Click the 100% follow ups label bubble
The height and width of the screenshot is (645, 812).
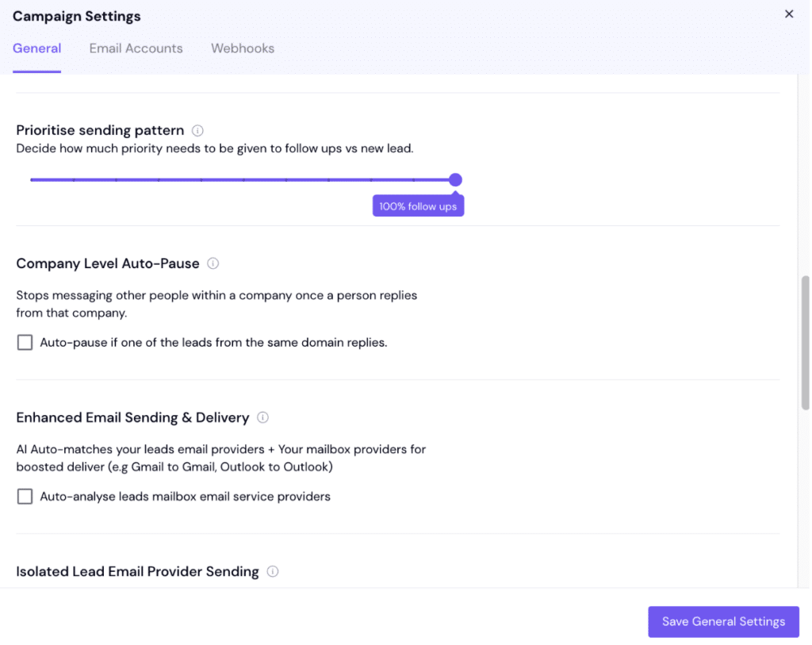coord(418,205)
